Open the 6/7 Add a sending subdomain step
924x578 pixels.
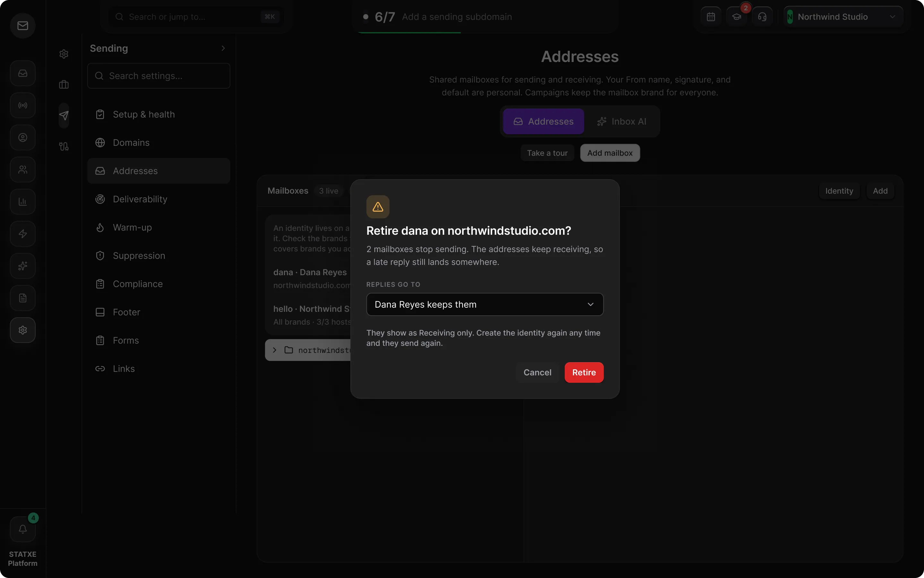(x=484, y=17)
